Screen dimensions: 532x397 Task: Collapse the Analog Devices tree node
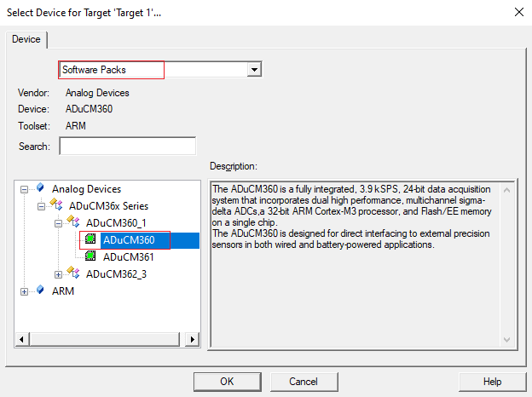(x=24, y=189)
